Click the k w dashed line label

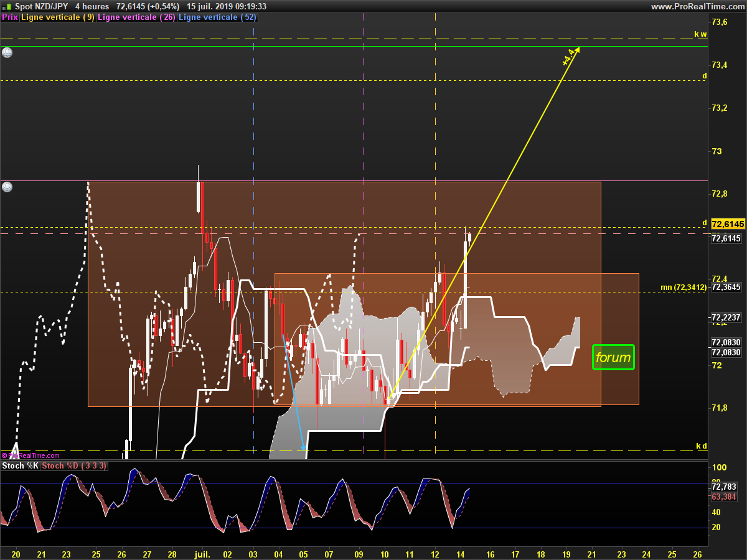[701, 34]
